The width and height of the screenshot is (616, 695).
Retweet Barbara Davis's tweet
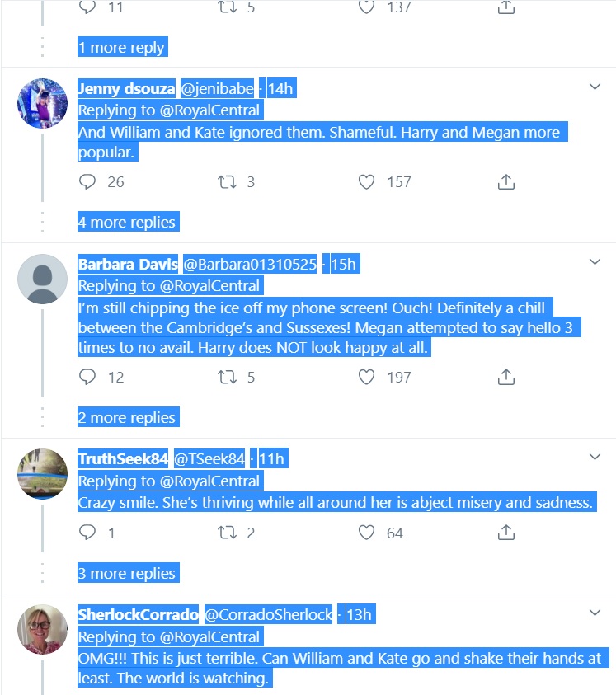pos(226,377)
